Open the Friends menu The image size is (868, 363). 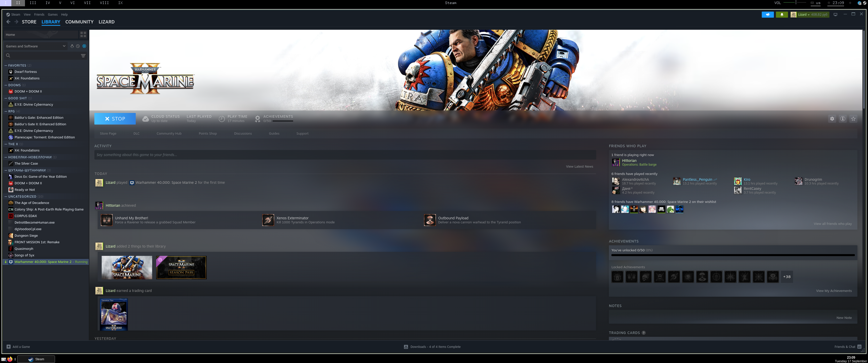(x=39, y=14)
